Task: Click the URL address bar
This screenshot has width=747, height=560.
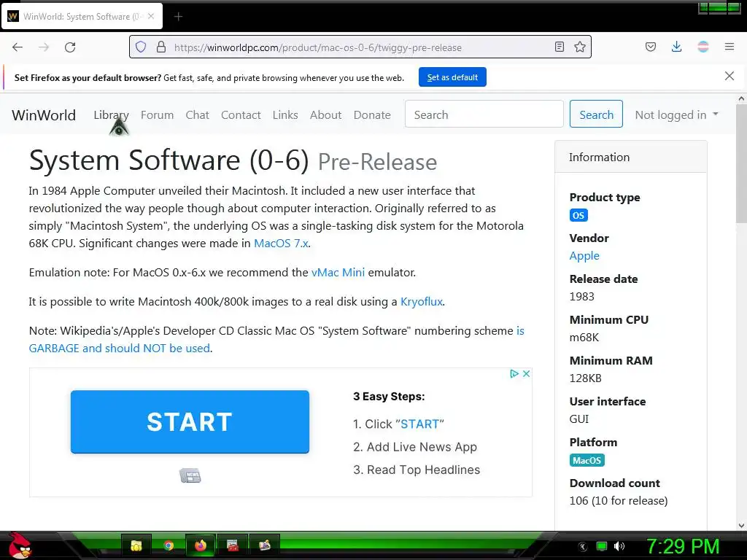Action: click(x=360, y=47)
